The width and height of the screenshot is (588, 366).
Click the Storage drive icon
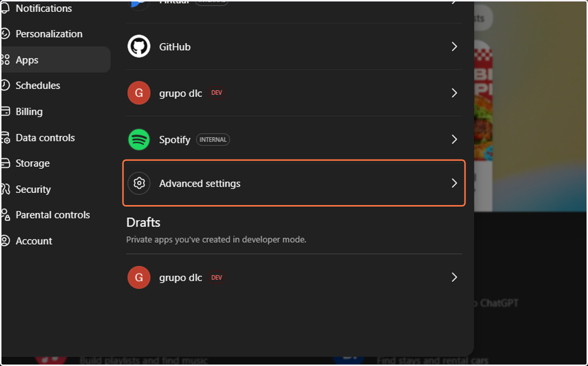5,163
